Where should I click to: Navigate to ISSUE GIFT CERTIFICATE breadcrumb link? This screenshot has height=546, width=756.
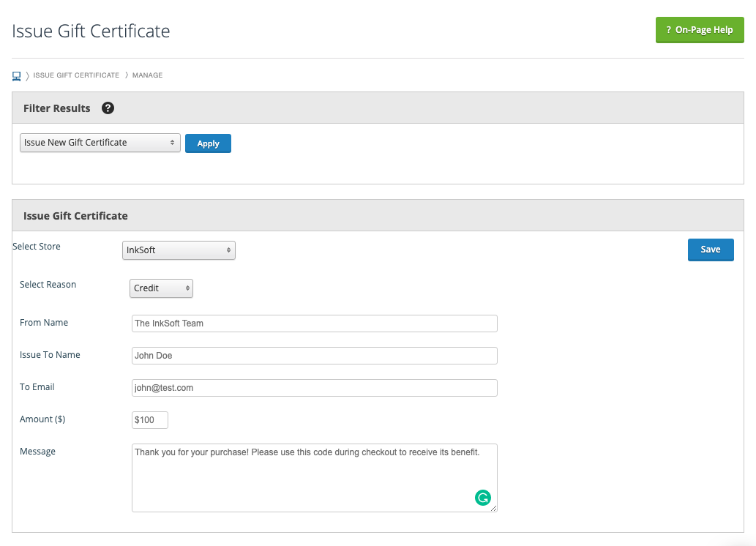(75, 75)
